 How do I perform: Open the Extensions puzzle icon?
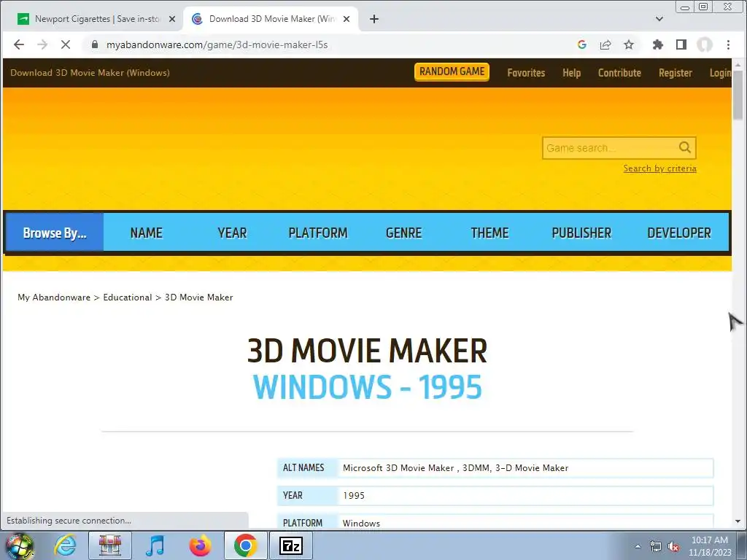[x=658, y=44]
